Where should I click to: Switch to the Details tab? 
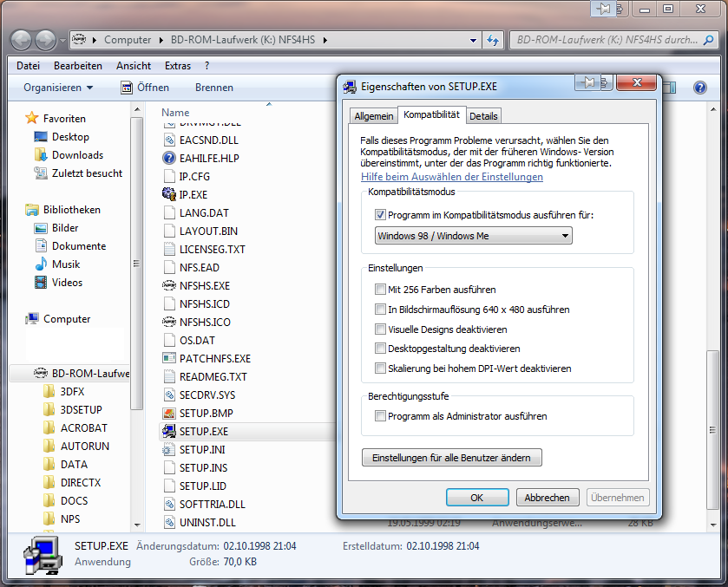[x=483, y=116]
